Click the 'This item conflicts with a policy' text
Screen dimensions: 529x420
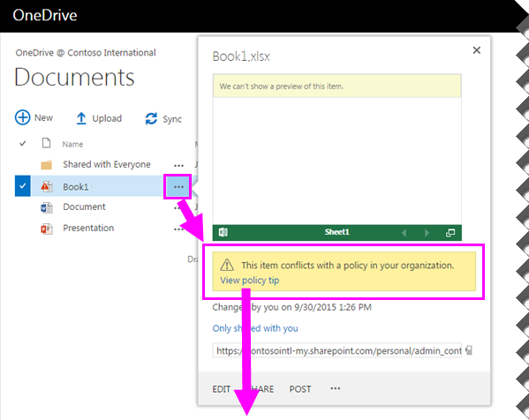pyautogui.click(x=347, y=266)
